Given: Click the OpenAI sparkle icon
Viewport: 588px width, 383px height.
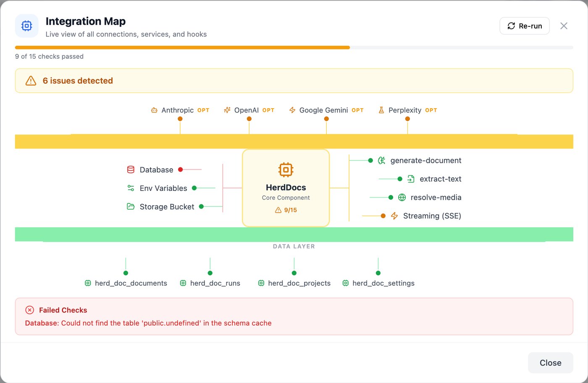Looking at the screenshot, I should [x=227, y=110].
